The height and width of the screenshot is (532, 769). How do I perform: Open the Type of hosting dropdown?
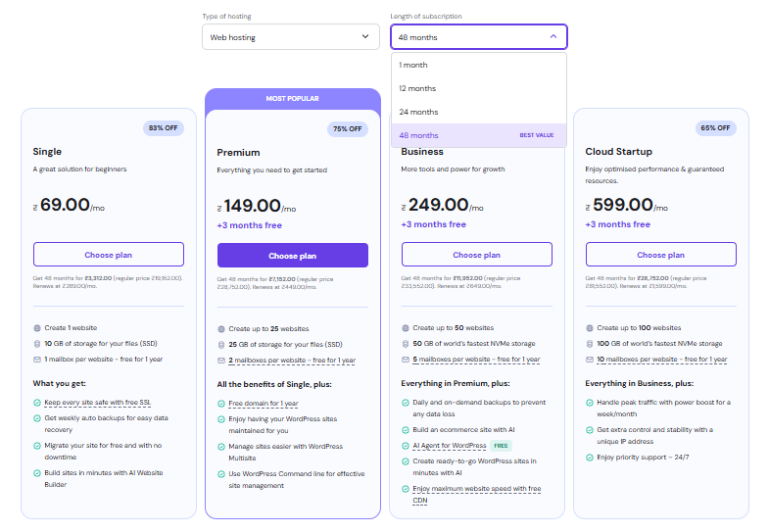click(290, 37)
